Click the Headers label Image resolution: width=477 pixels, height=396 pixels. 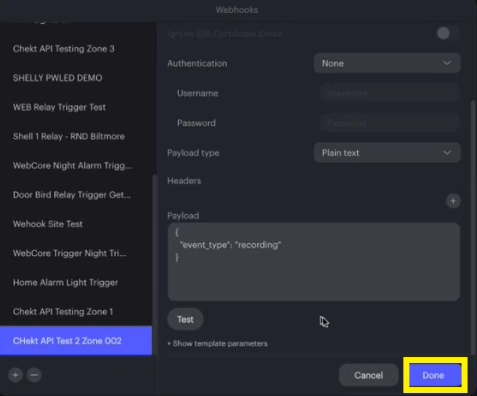pyautogui.click(x=184, y=181)
